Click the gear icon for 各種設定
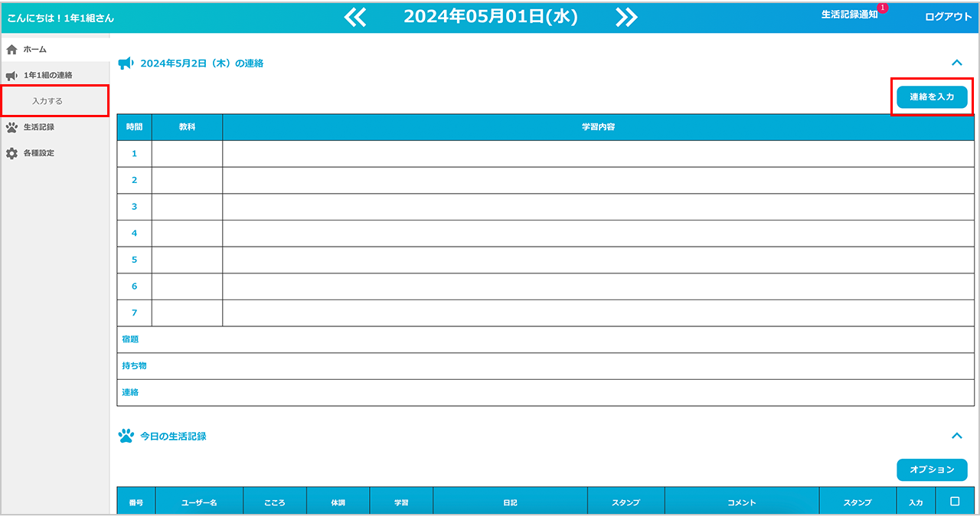 [11, 153]
